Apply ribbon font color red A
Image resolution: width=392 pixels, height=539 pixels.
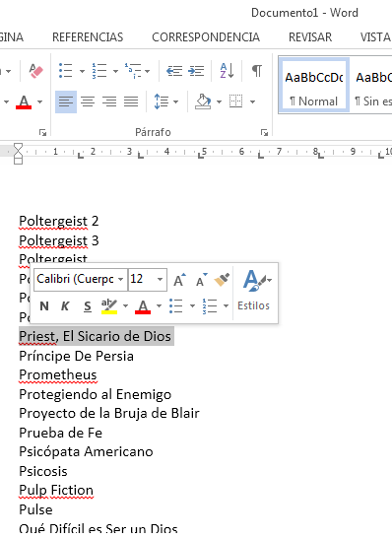coord(24,102)
